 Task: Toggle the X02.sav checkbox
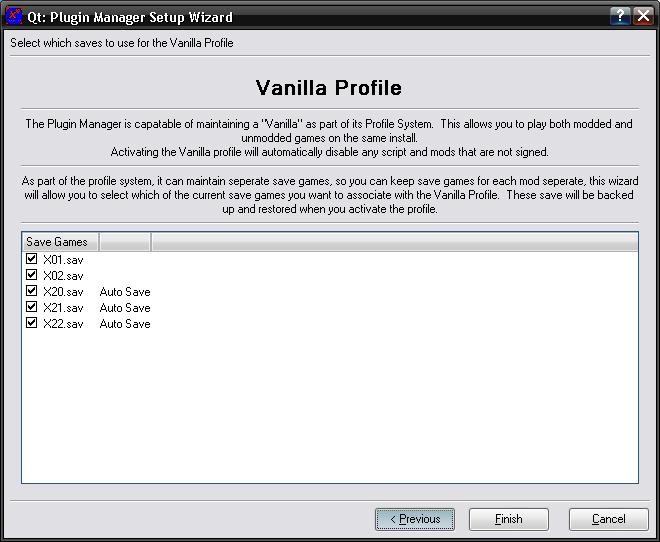pyautogui.click(x=32, y=276)
